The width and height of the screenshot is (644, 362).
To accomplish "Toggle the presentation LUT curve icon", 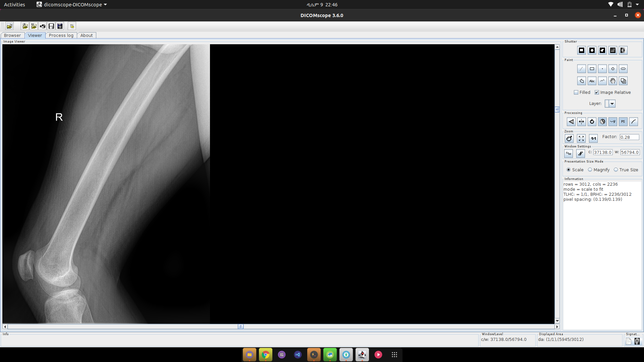I will pyautogui.click(x=613, y=122).
